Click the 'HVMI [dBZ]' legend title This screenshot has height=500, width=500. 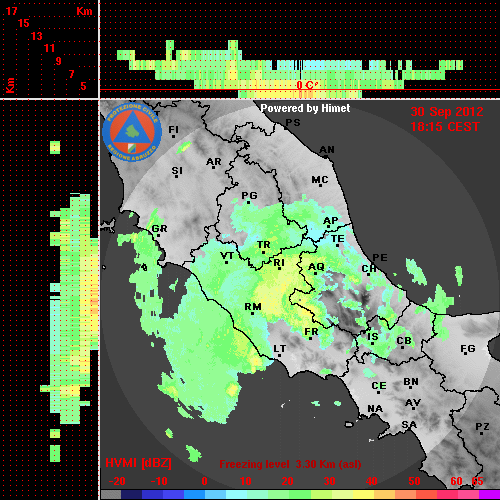click(x=138, y=463)
